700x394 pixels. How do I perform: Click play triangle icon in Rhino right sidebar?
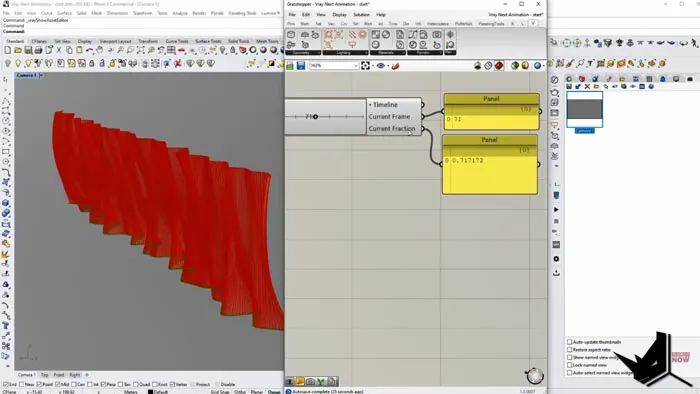(556, 209)
